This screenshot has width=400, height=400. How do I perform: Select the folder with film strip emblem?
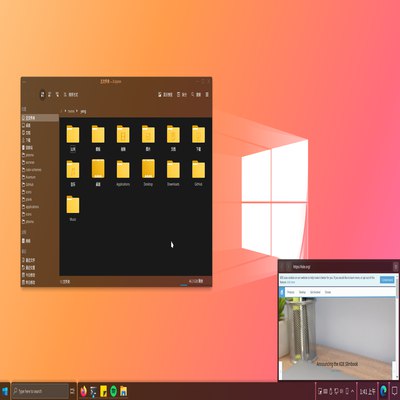coord(123,134)
